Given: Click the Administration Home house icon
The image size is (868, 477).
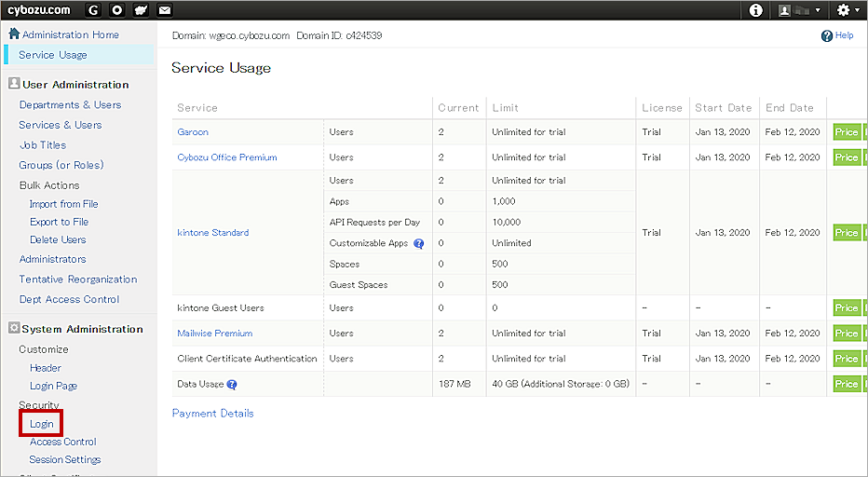Looking at the screenshot, I should (x=14, y=34).
